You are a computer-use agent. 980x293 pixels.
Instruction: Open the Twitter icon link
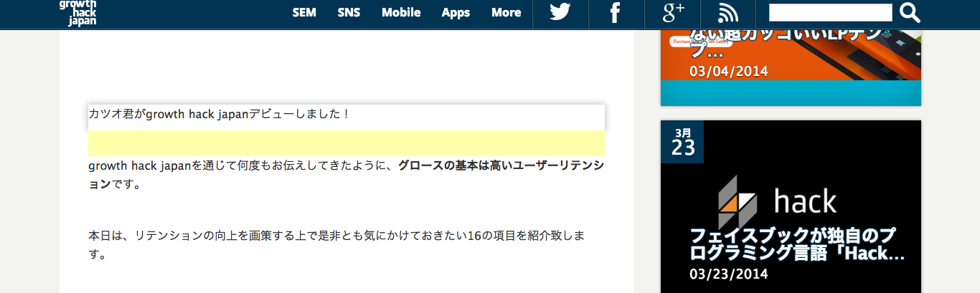click(560, 13)
